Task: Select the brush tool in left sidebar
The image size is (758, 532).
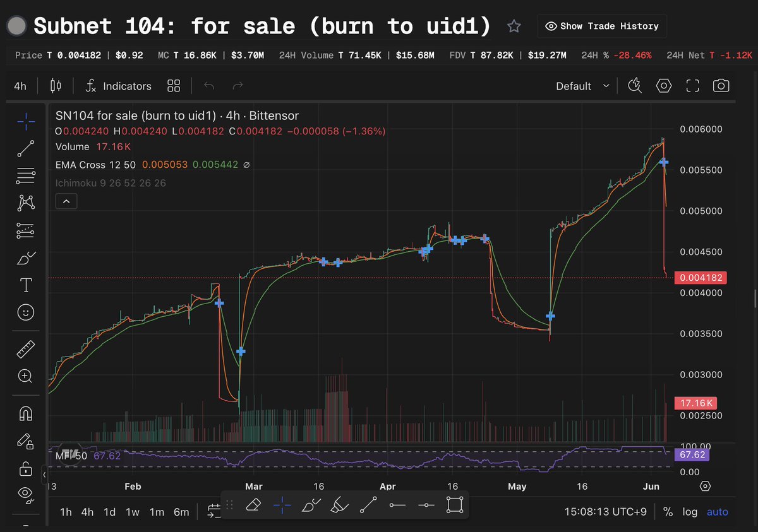Action: 26,257
